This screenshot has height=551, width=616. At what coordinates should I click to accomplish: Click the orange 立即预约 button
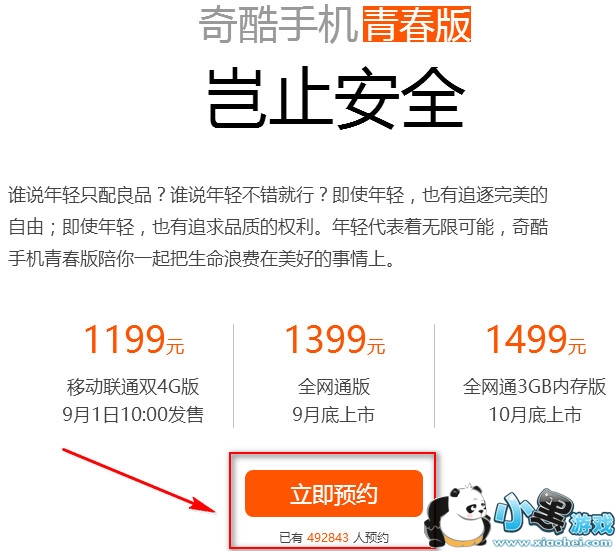tap(334, 494)
